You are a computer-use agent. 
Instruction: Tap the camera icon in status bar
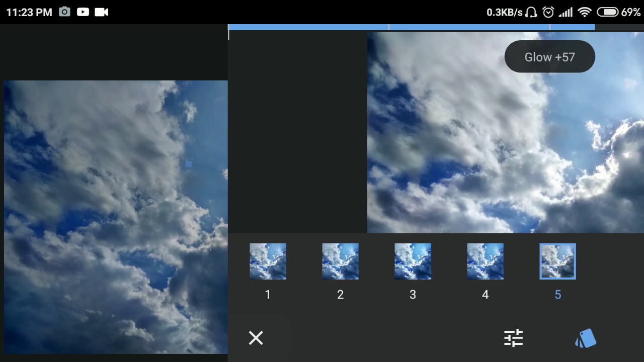64,12
